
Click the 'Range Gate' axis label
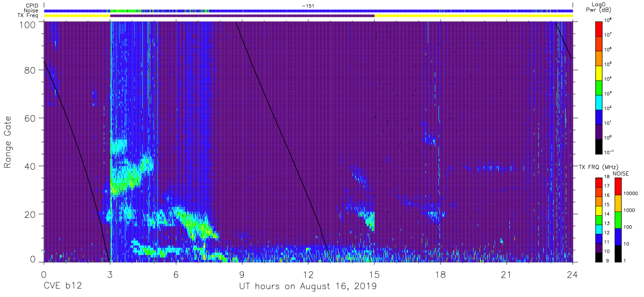pyautogui.click(x=8, y=143)
